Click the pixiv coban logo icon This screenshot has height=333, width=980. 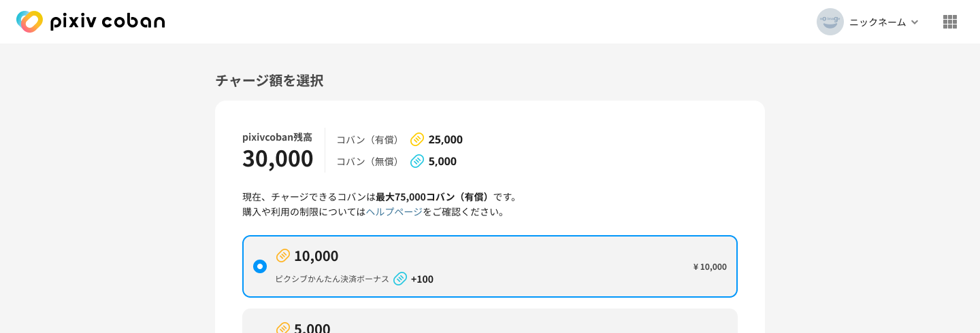(x=29, y=22)
